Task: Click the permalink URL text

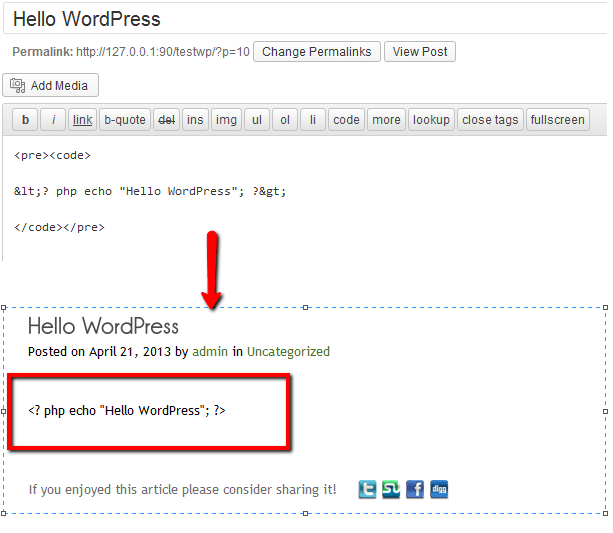Action: [x=163, y=52]
